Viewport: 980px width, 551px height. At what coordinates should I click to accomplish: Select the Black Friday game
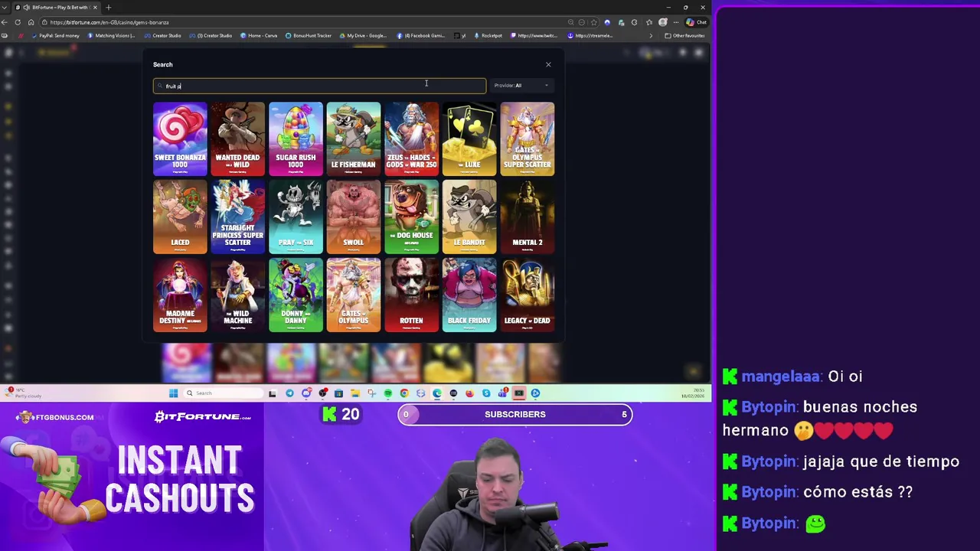click(469, 295)
